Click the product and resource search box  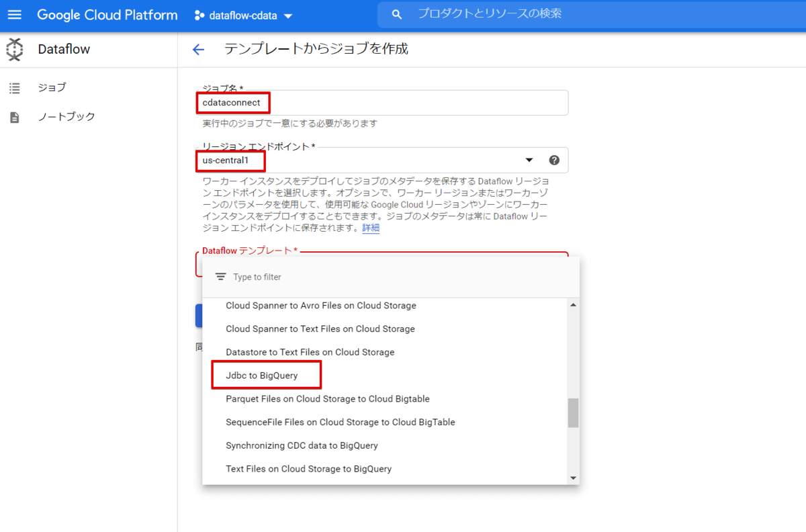592,14
